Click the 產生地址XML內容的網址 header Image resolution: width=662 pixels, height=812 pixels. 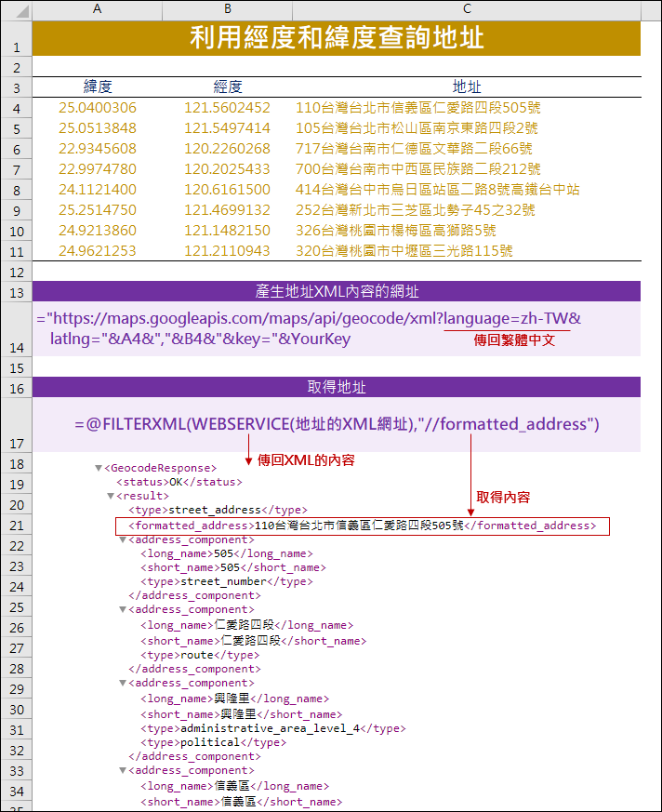[x=337, y=291]
